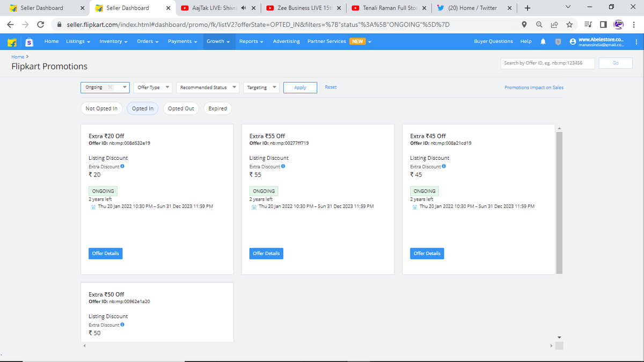Click the browser back arrow
Viewport: 644px width, 362px height.
coord(11,25)
